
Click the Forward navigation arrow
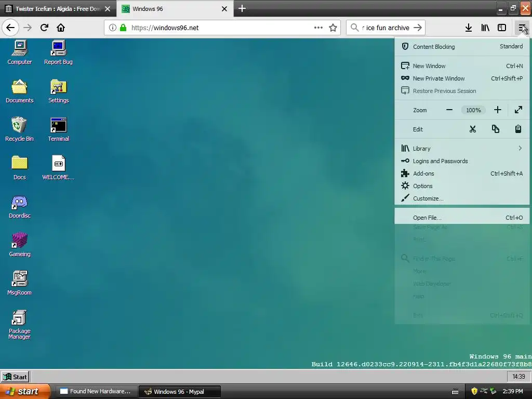(x=28, y=28)
